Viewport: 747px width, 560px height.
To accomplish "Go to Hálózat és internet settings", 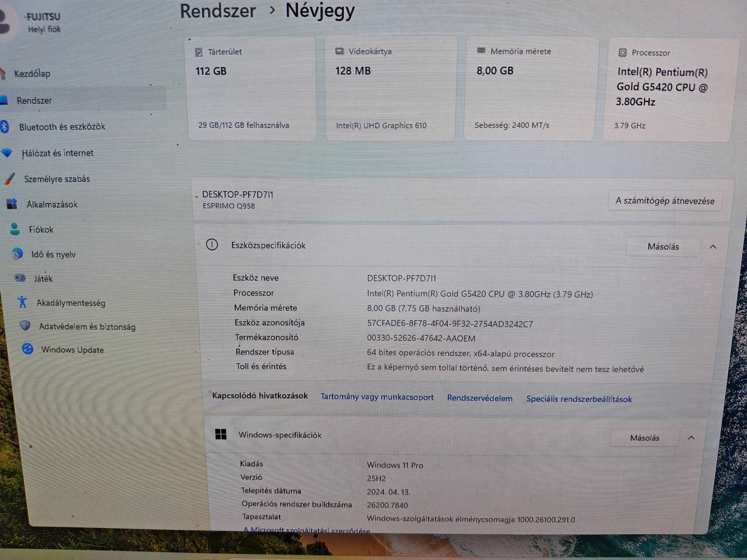I will point(58,153).
